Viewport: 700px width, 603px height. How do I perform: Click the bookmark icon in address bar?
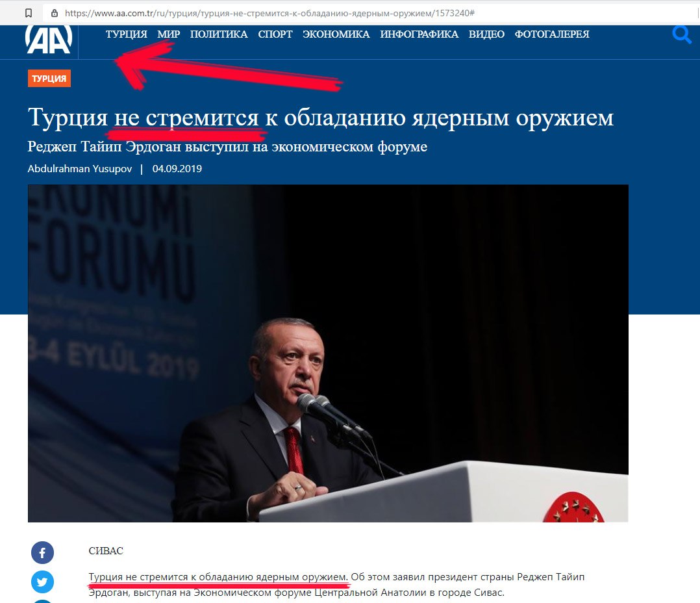pyautogui.click(x=29, y=13)
